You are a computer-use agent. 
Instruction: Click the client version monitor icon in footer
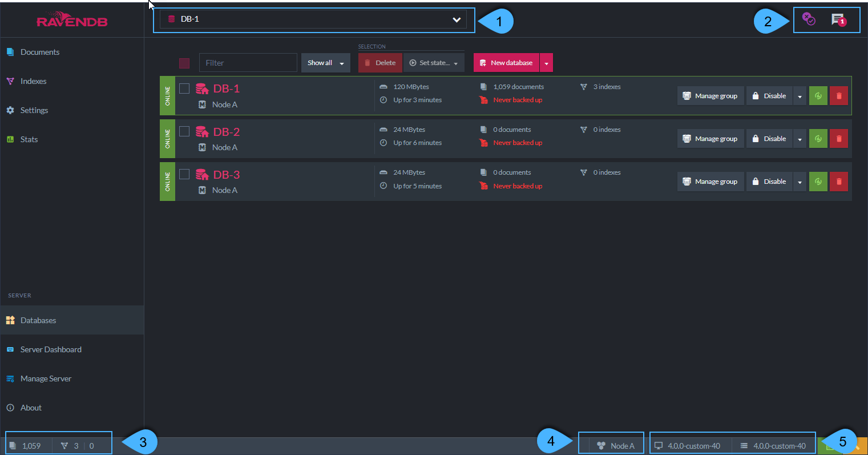coord(659,446)
